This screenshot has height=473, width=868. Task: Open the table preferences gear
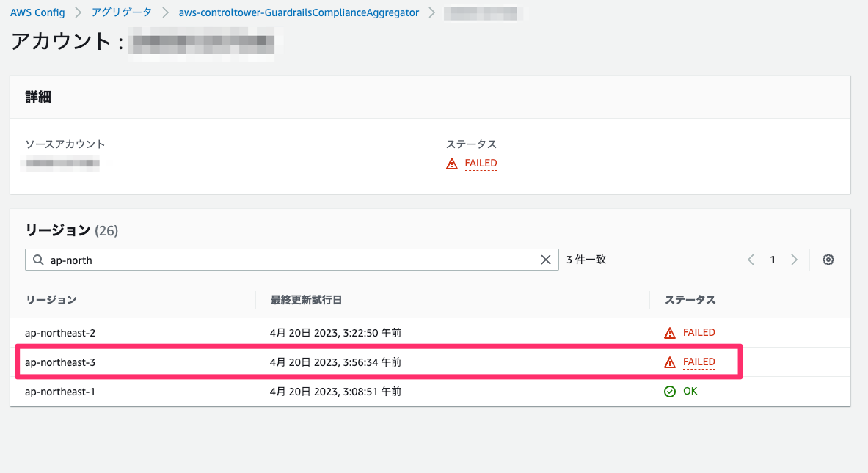pos(828,260)
